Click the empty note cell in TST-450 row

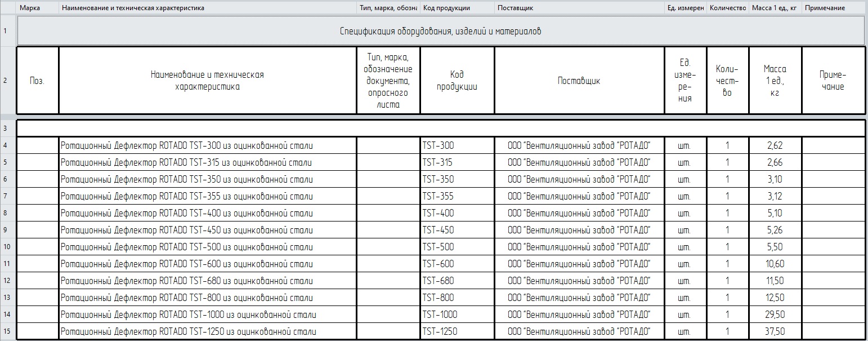pos(833,230)
